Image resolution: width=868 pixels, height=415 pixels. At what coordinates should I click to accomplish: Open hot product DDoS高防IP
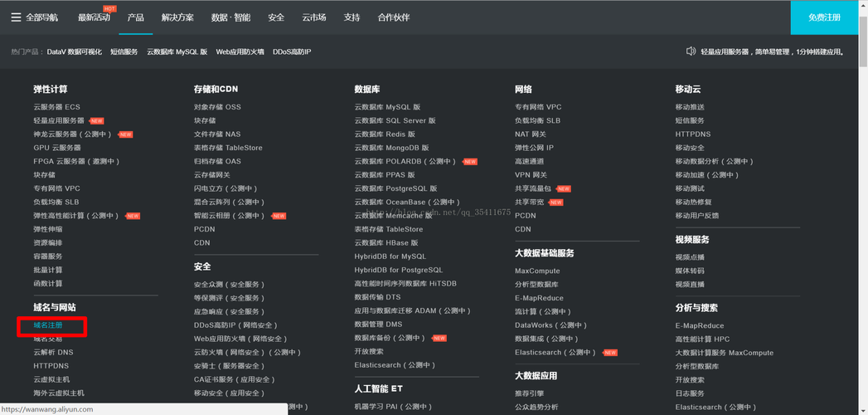tap(292, 51)
